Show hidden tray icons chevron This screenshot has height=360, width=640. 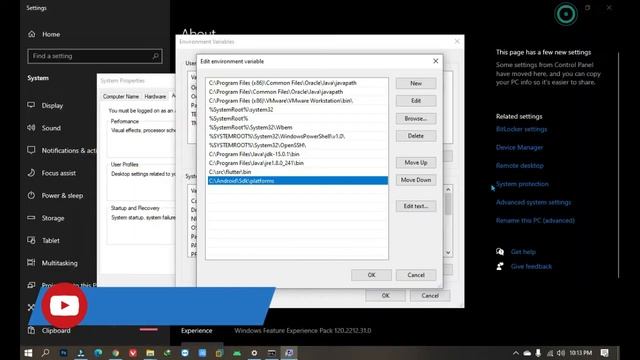[516, 353]
